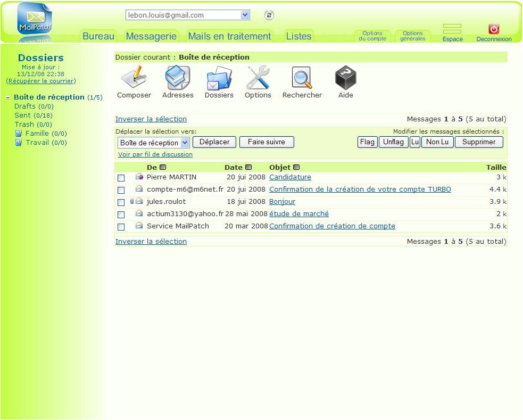Screen dimensions: 523x420
Task: Open the Aide help cube icon
Action: pyautogui.click(x=345, y=78)
